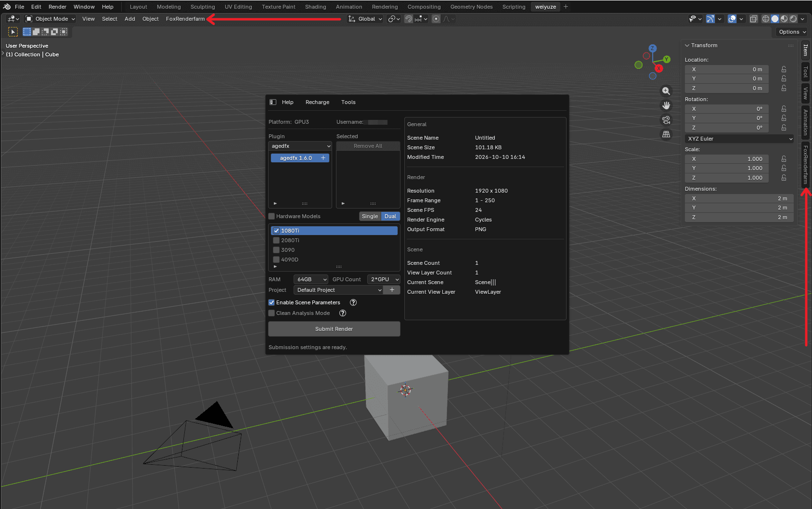Image resolution: width=812 pixels, height=509 pixels.
Task: Check the 4090D hardware model
Action: 276,260
